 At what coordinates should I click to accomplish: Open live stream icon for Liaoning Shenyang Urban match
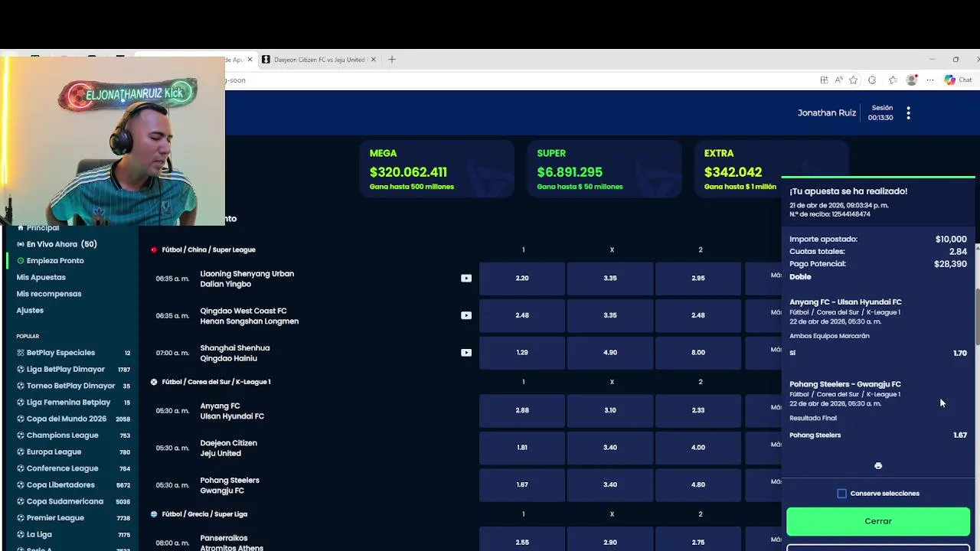point(466,279)
